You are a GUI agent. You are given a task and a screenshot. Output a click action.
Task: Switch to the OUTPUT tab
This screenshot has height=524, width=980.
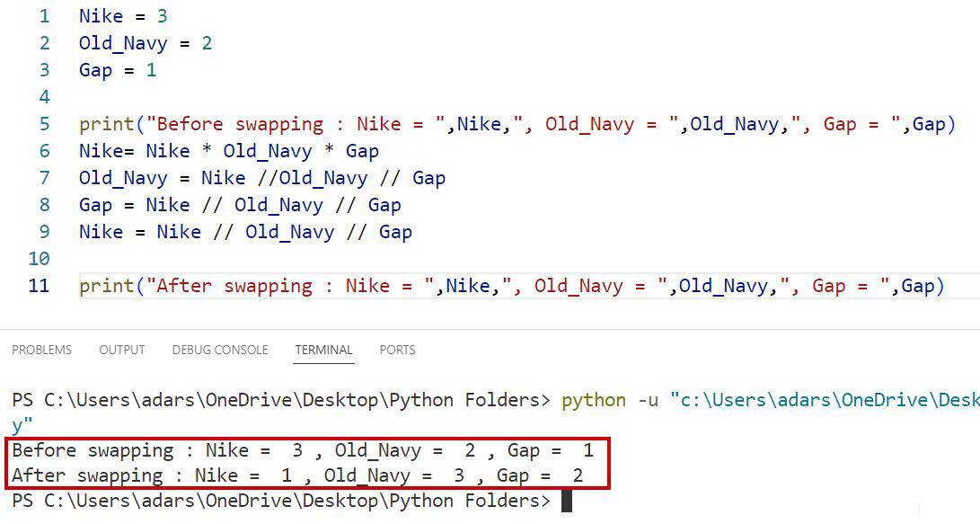pos(122,351)
